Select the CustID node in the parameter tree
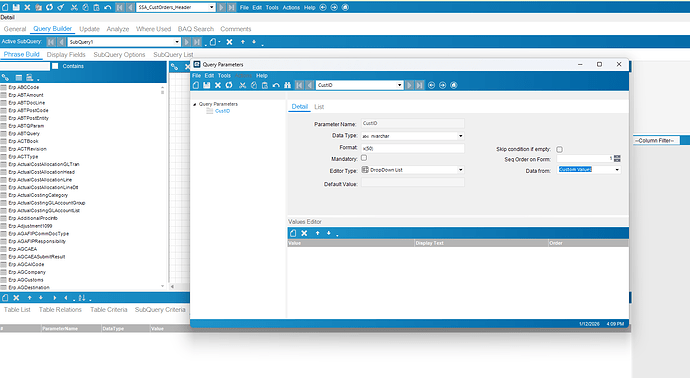Screen dimensions: 690x378 (222, 111)
